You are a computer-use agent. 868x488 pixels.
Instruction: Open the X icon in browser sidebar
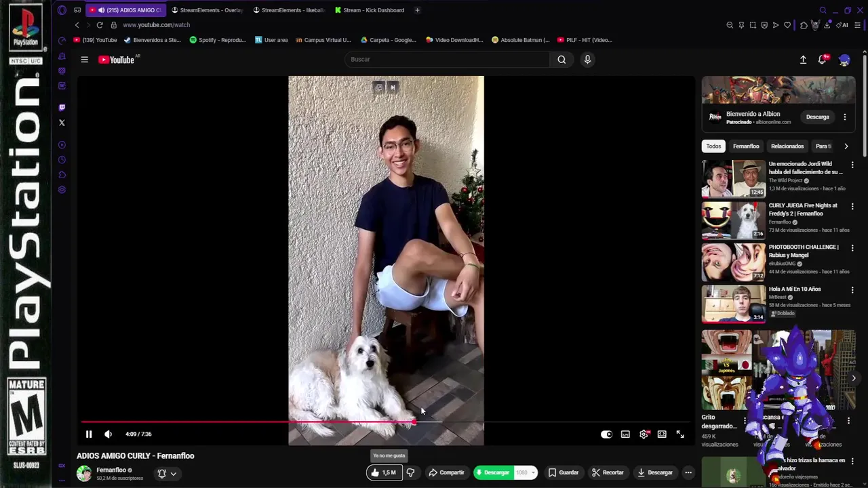point(62,123)
